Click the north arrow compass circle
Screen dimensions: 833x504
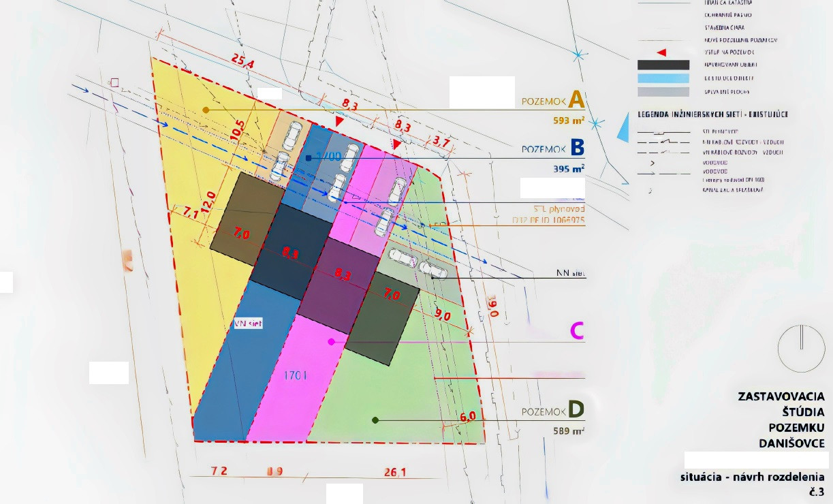pyautogui.click(x=801, y=347)
